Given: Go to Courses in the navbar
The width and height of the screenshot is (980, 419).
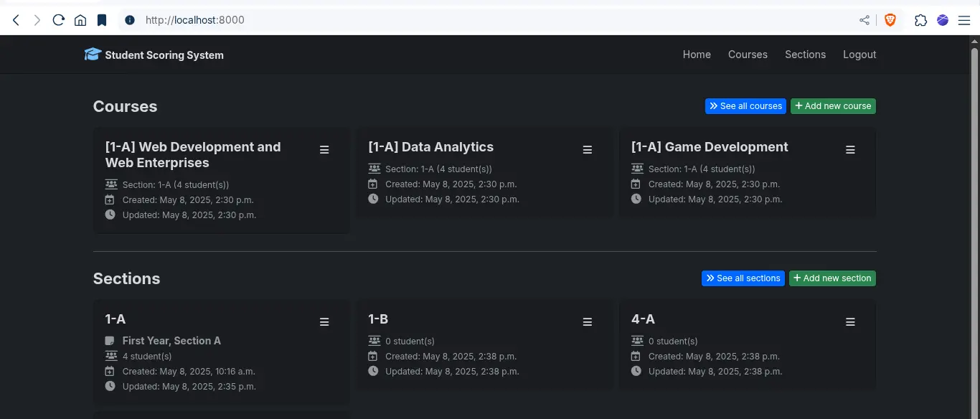Looking at the screenshot, I should coord(748,55).
